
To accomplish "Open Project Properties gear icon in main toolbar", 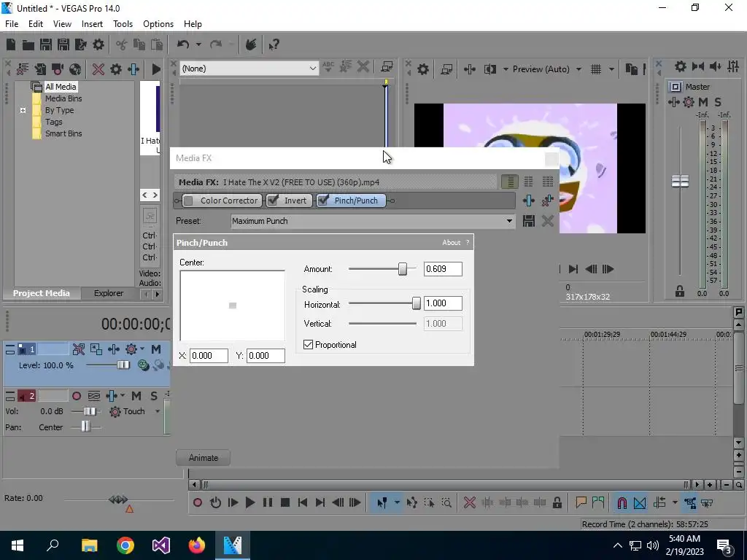I will point(98,44).
